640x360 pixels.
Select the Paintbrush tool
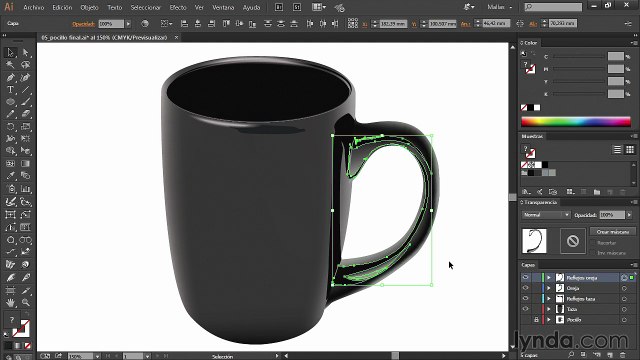click(x=25, y=102)
